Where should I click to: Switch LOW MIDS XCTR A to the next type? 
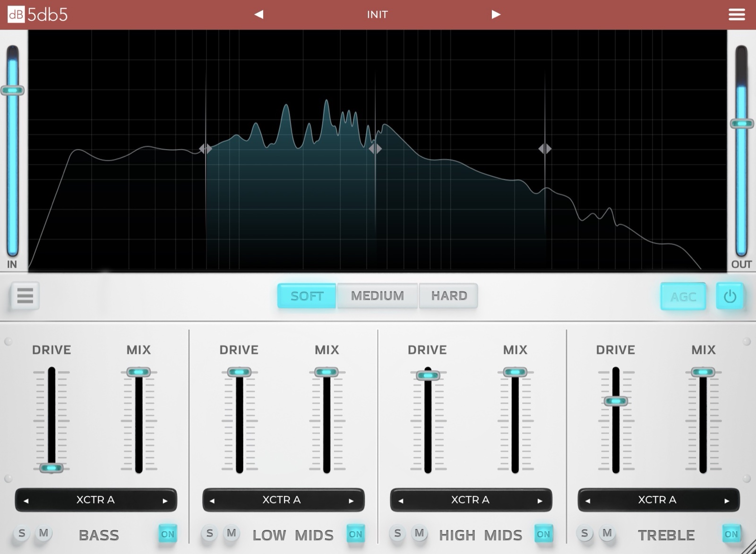(351, 501)
